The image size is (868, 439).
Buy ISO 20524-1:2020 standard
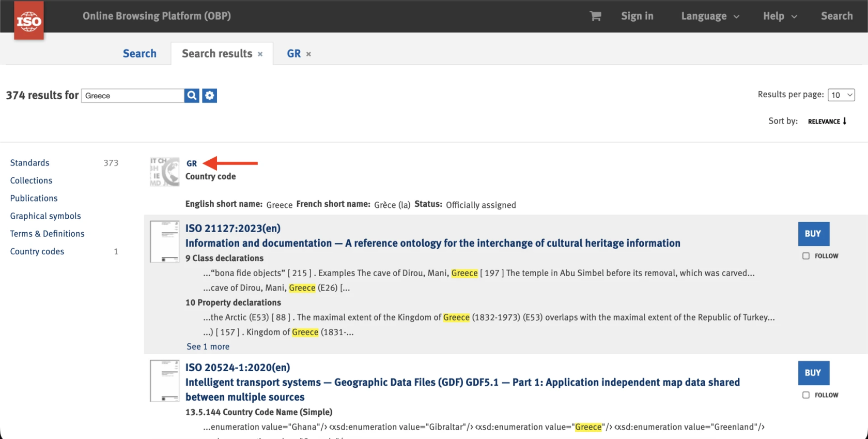click(x=813, y=373)
